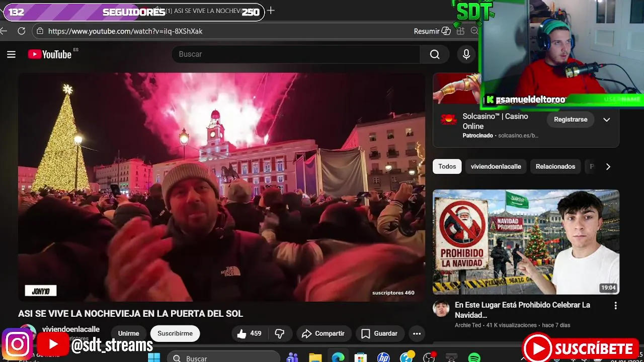Viewport: 644px width, 362px height.
Task: Open the viviendoenlacalle channel name link
Action: click(x=71, y=329)
